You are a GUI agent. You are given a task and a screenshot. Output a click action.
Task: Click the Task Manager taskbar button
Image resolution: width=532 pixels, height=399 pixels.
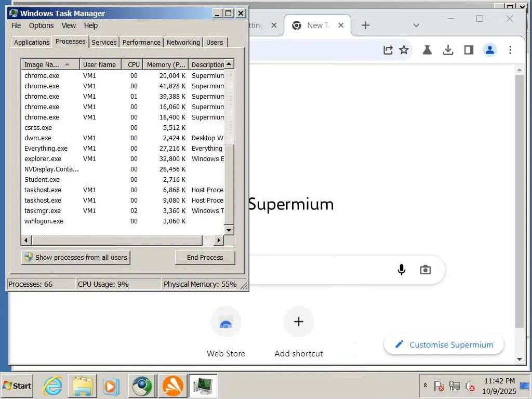pyautogui.click(x=203, y=386)
